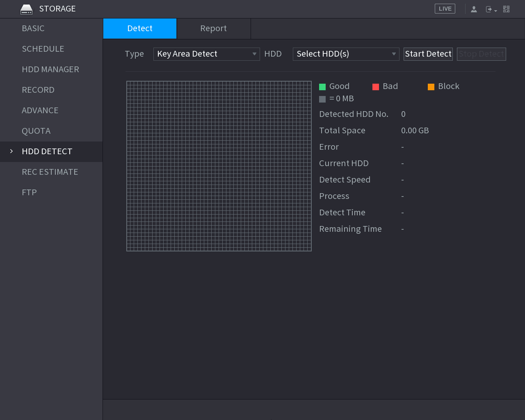Open the SCHEDULE menu item
The width and height of the screenshot is (525, 420).
coord(51,49)
